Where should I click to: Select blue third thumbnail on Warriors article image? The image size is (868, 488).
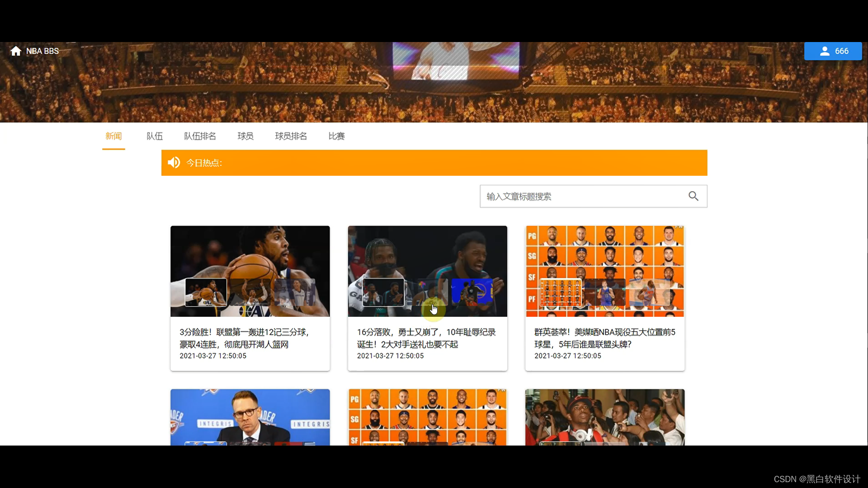tap(472, 292)
